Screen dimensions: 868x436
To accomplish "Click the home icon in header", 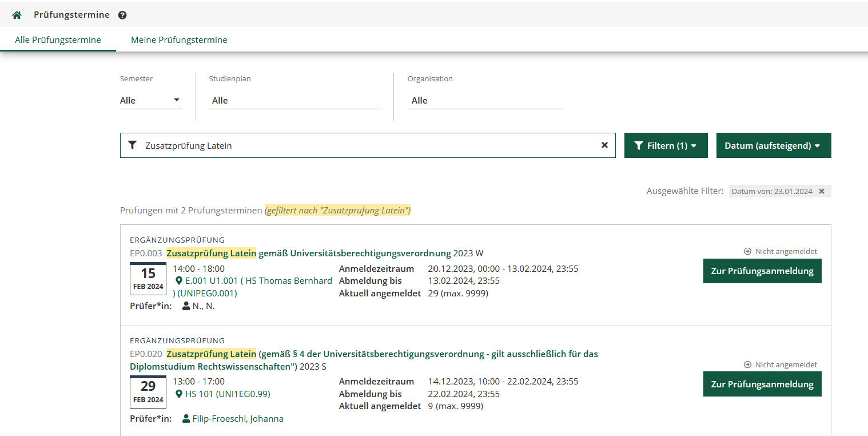I will click(17, 15).
